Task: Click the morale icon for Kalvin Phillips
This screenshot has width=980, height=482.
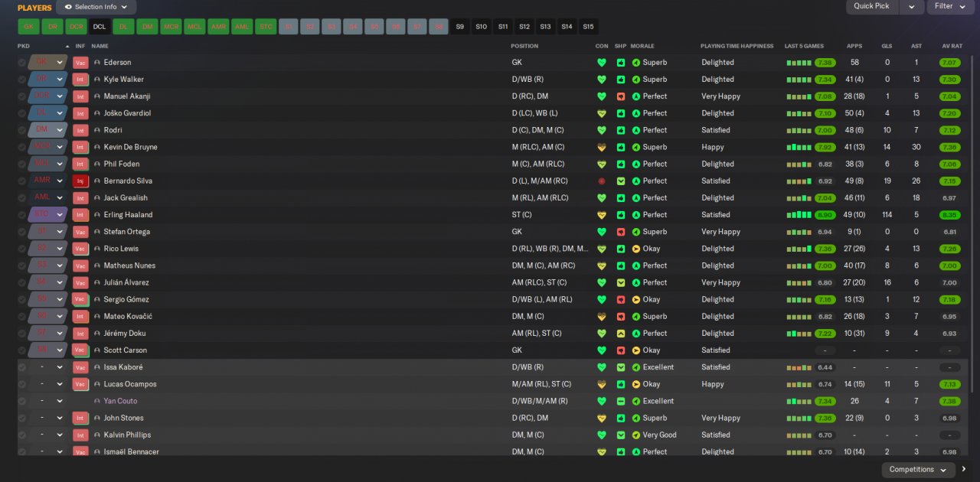Action: point(635,435)
